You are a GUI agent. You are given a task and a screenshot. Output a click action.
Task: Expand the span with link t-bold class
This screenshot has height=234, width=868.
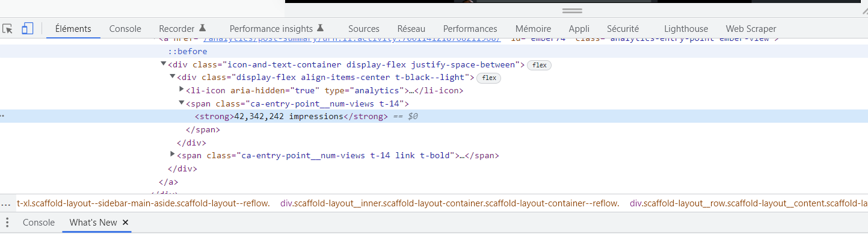click(173, 155)
